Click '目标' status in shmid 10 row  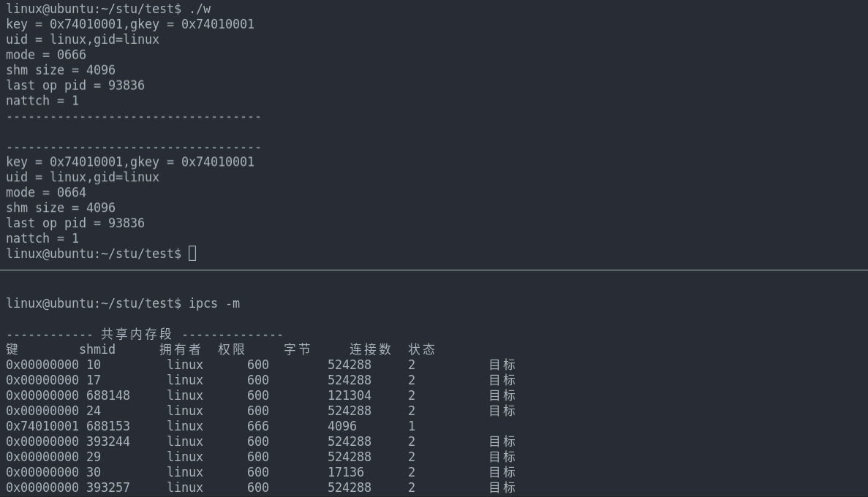coord(502,365)
